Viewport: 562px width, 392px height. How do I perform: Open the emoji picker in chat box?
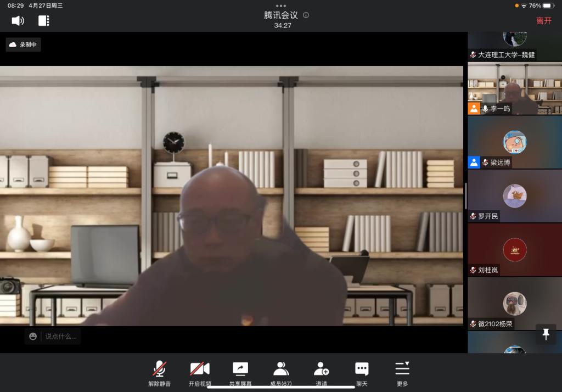tap(33, 336)
